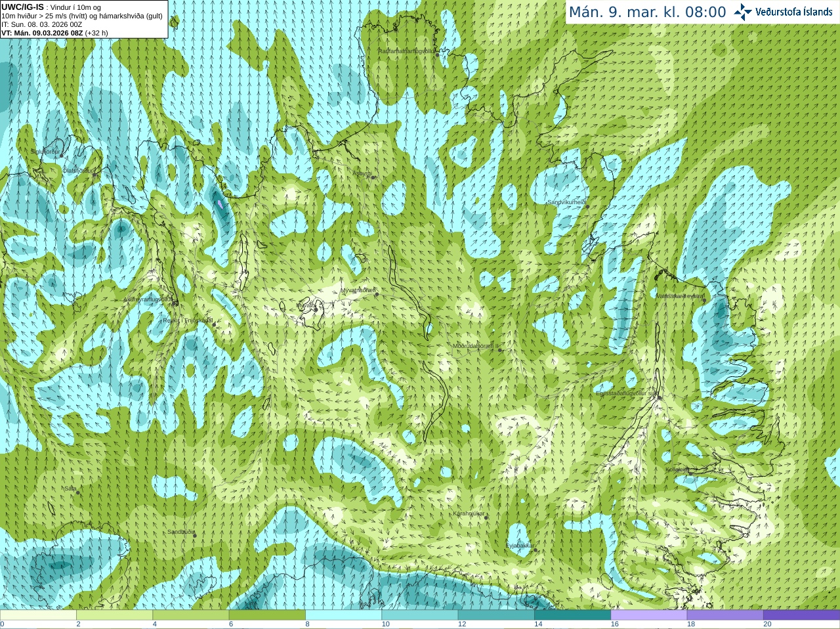Click the Veðurstofa Íslands name text
Image resolution: width=840 pixels, height=629 pixels.
[x=793, y=12]
